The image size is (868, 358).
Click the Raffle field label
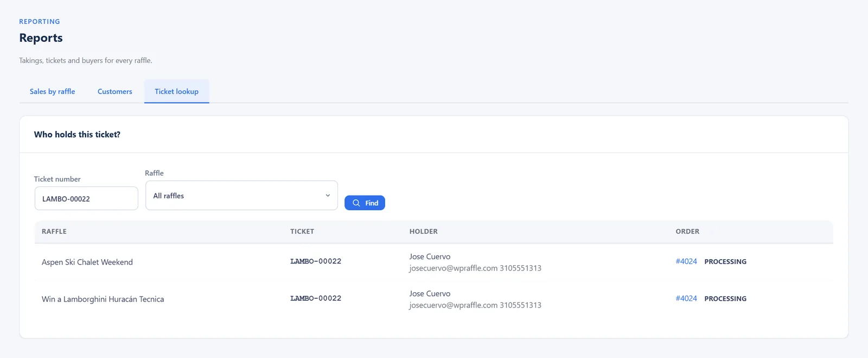[154, 173]
